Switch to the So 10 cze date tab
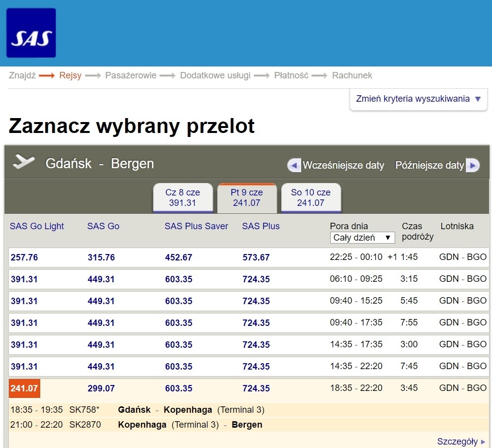Image resolution: width=492 pixels, height=448 pixels. click(311, 197)
